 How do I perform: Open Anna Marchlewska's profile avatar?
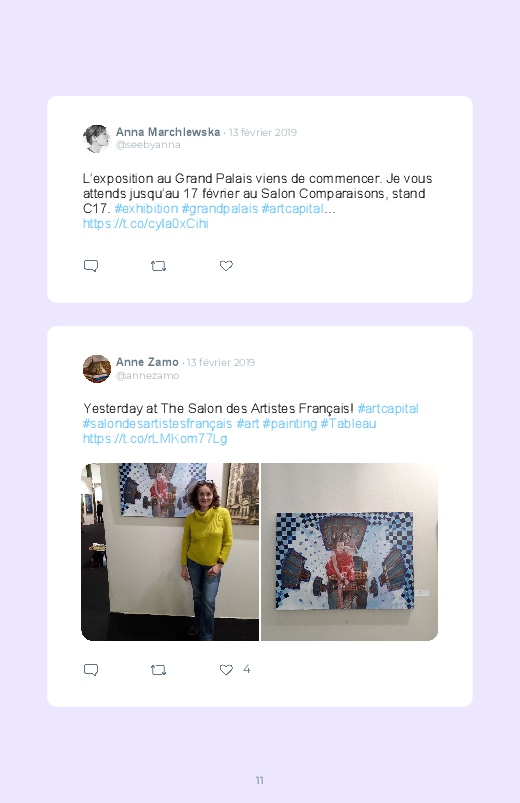97,138
